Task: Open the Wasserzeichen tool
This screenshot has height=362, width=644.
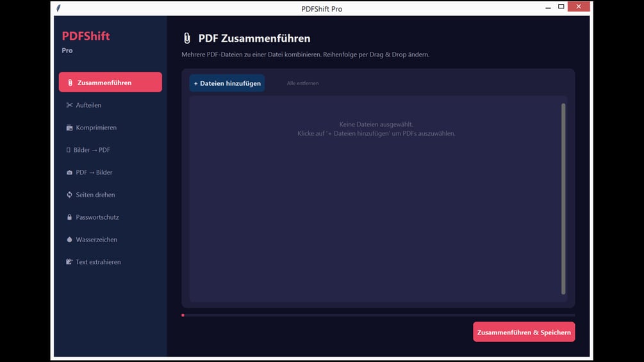Action: 110,239
